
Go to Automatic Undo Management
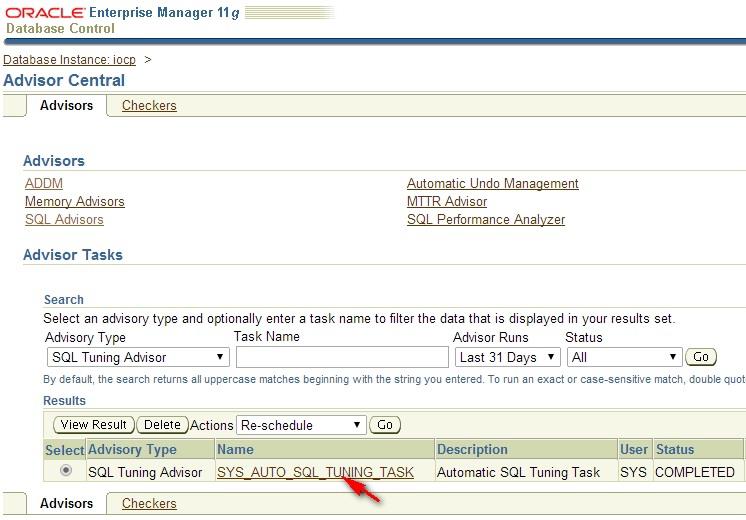coord(492,184)
